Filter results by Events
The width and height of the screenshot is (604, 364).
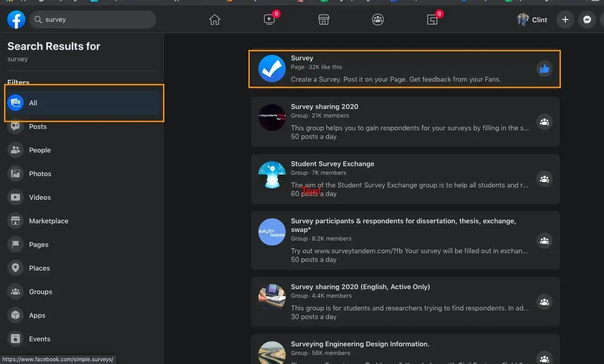coord(40,339)
